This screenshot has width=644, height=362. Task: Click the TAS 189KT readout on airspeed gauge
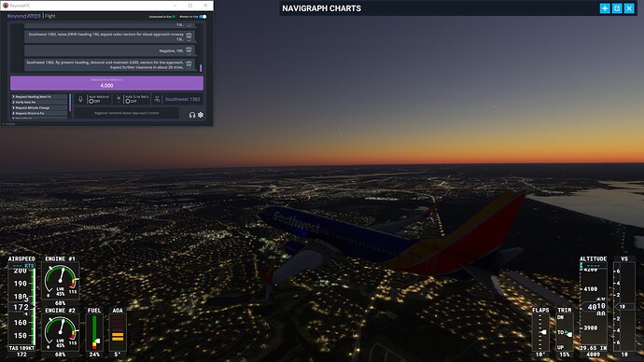(x=21, y=348)
